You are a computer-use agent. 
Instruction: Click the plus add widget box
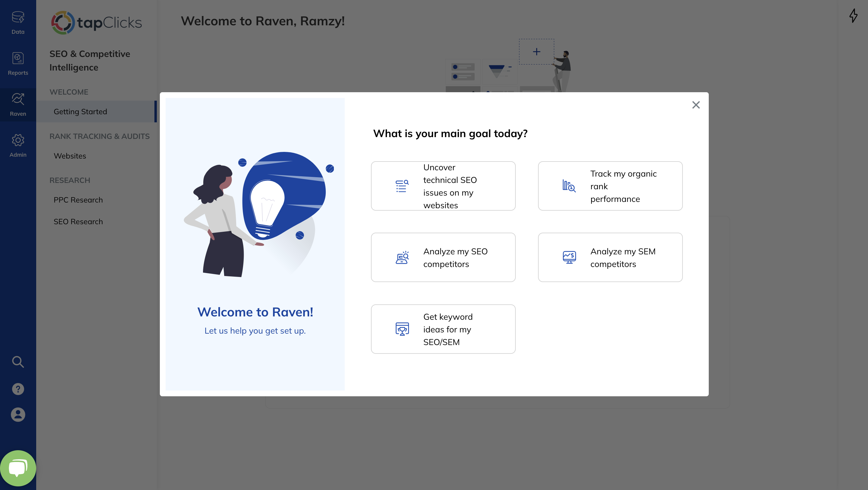pos(537,52)
